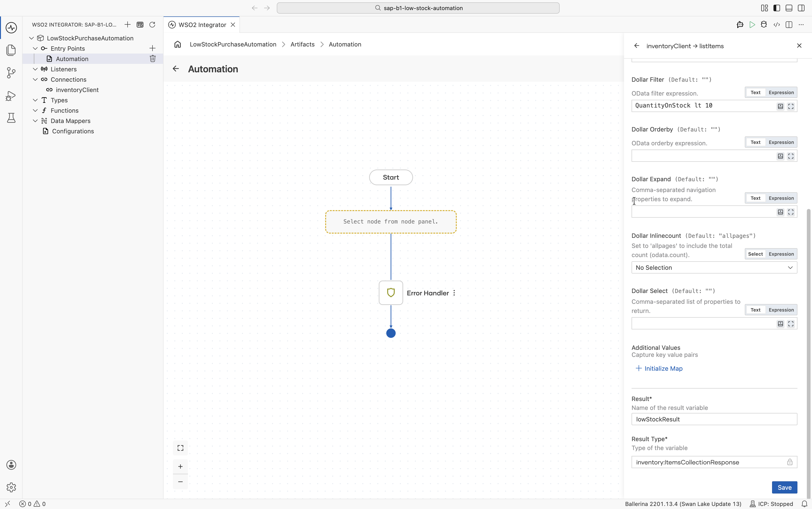This screenshot has width=812, height=509.
Task: Open Run and Debug icon
Action: pyautogui.click(x=11, y=96)
